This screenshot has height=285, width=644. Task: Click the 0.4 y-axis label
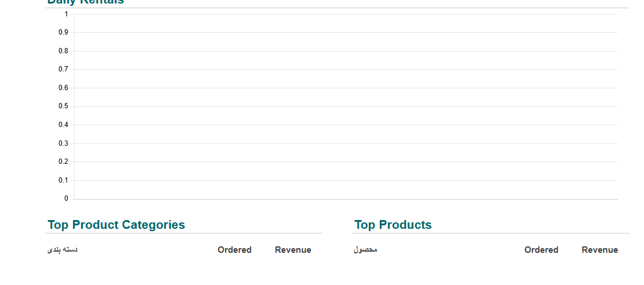(63, 125)
